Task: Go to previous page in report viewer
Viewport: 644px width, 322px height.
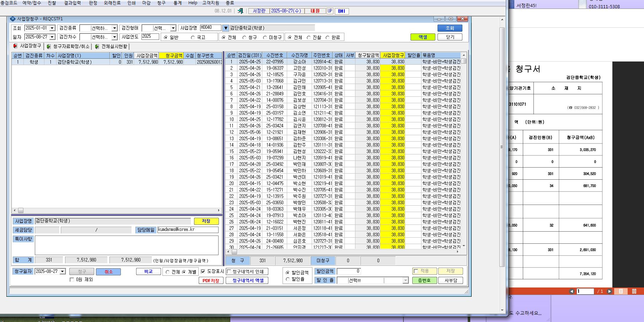Action: (571, 291)
